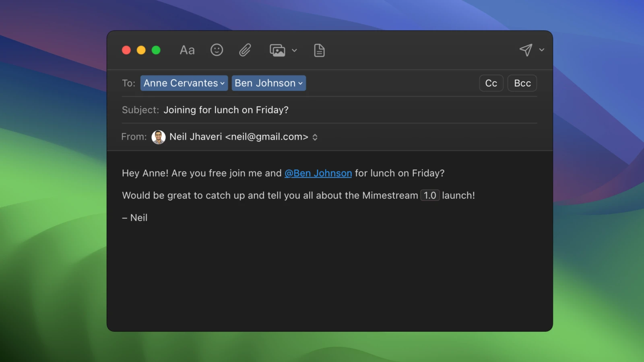The height and width of the screenshot is (362, 644).
Task: Enter full screen with the green button
Action: (x=156, y=50)
